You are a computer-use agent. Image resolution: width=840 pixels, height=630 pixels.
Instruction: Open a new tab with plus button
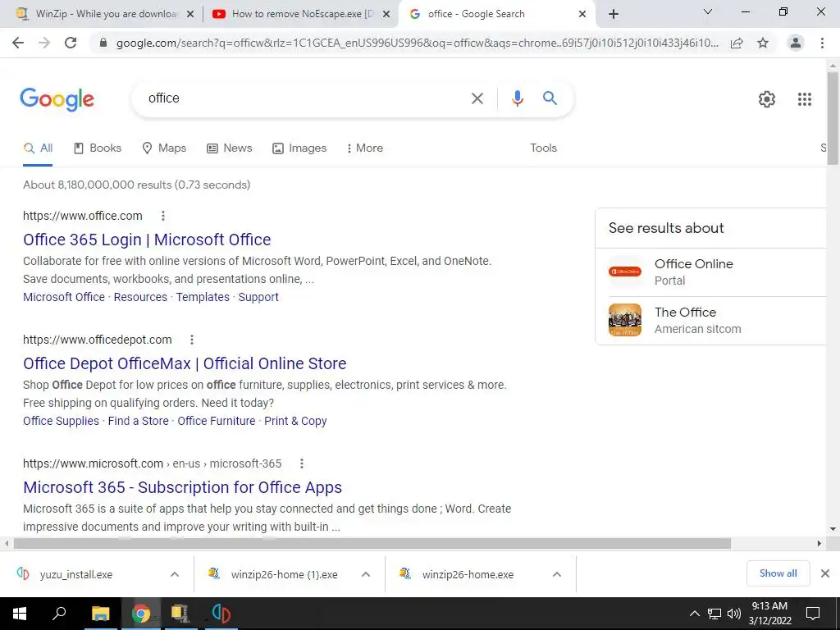coord(614,14)
